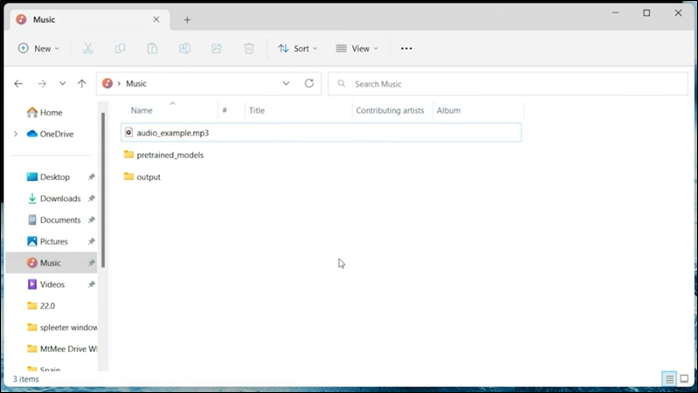698x393 pixels.
Task: Unpin Pictures using its pin icon
Action: (x=91, y=241)
